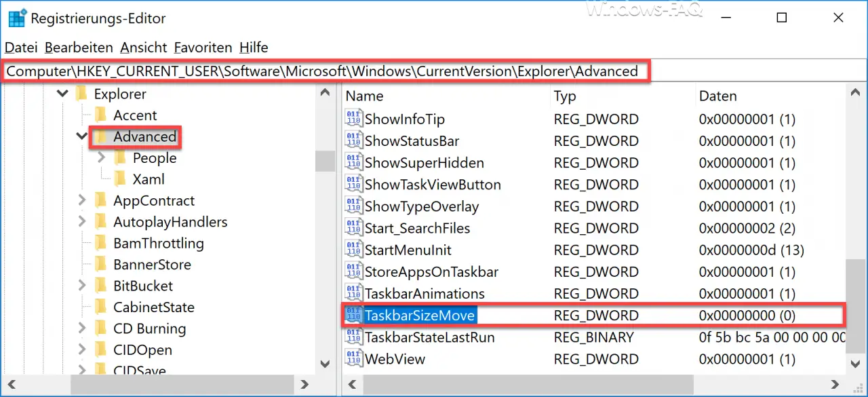Image resolution: width=868 pixels, height=397 pixels.
Task: Collapse the Explorer tree node
Action: (63, 94)
